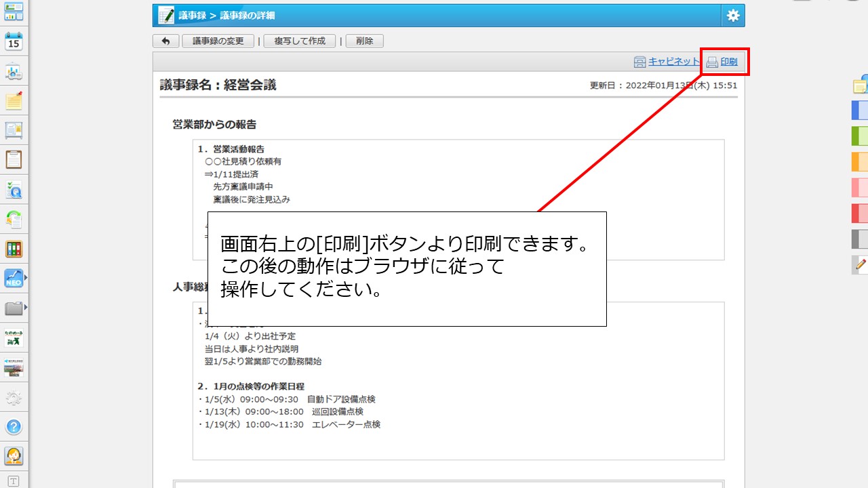Open the blue help question mark icon
This screenshot has height=488, width=868.
pos(14,427)
